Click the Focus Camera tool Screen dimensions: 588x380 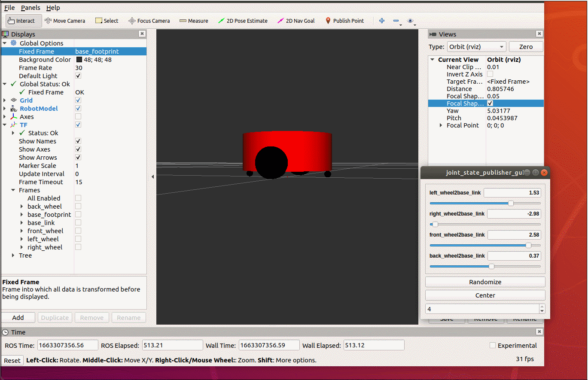click(x=149, y=21)
